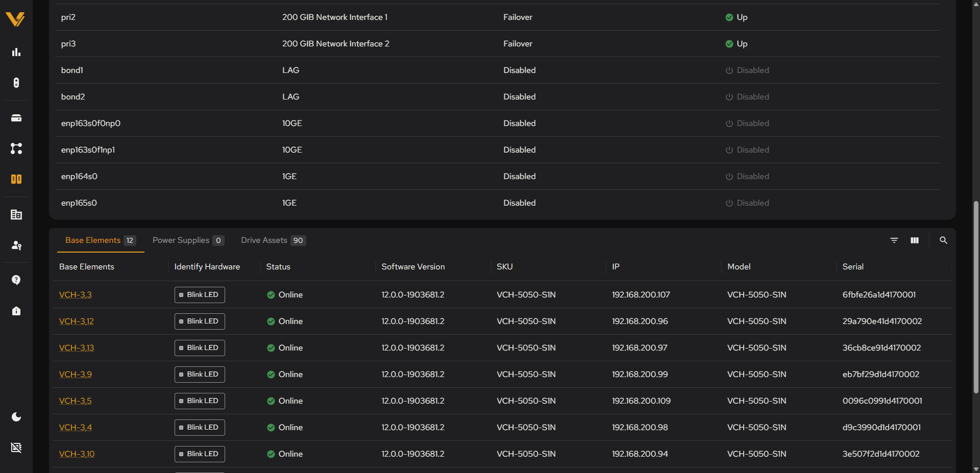The image size is (980, 473).
Task: Click the crossed-out chart icon at sidebar bottom
Action: (x=16, y=447)
